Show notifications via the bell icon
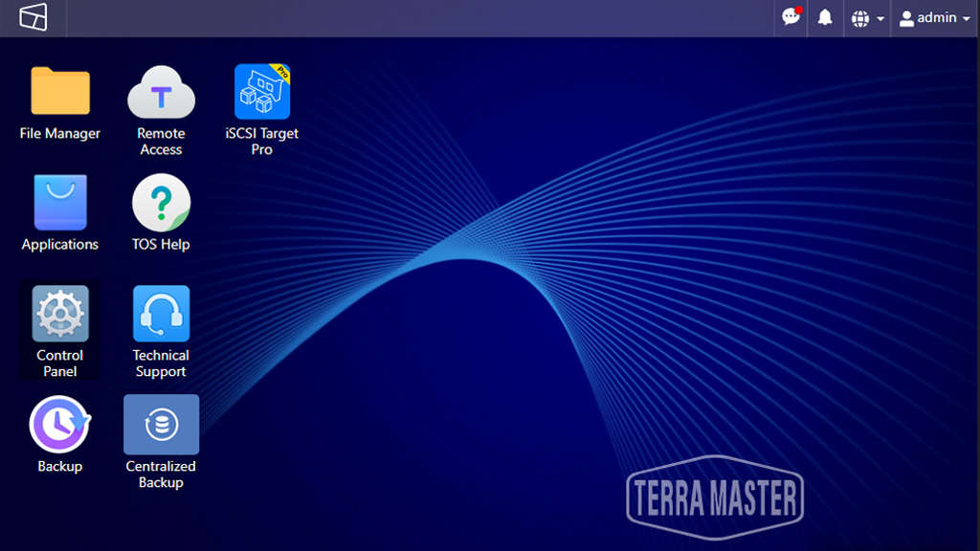This screenshot has height=551, width=980. [825, 18]
